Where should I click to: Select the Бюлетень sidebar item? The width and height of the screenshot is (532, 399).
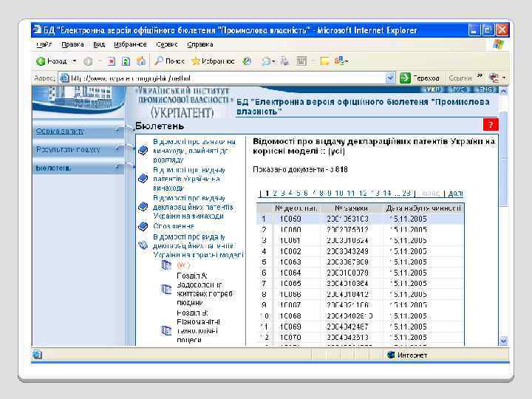point(53,168)
